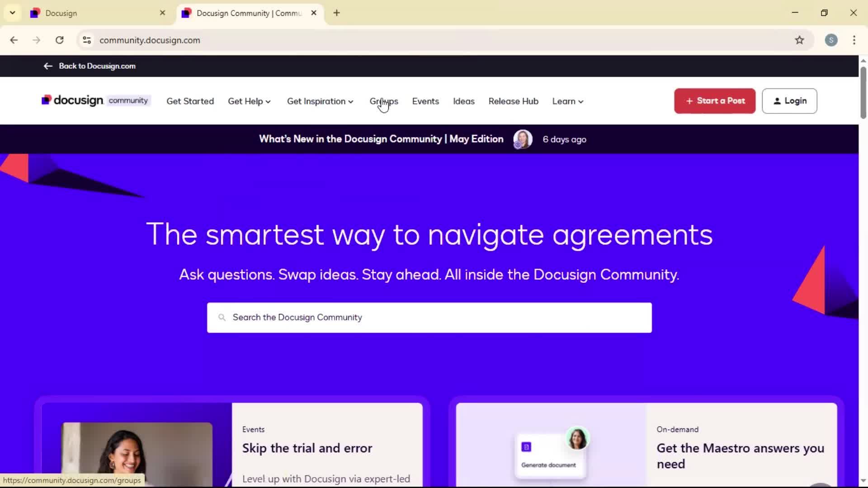Click the On-demand label

tap(678, 429)
